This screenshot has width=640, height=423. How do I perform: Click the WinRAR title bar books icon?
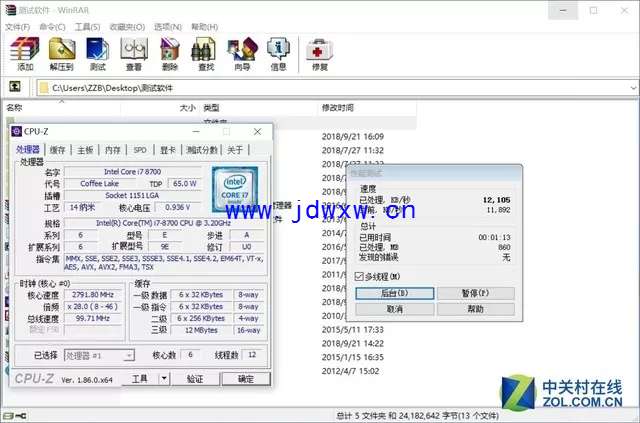coord(10,10)
